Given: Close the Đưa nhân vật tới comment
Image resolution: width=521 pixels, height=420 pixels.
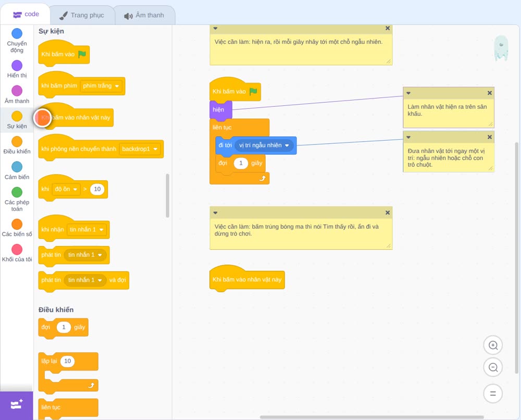Looking at the screenshot, I should click(x=489, y=137).
